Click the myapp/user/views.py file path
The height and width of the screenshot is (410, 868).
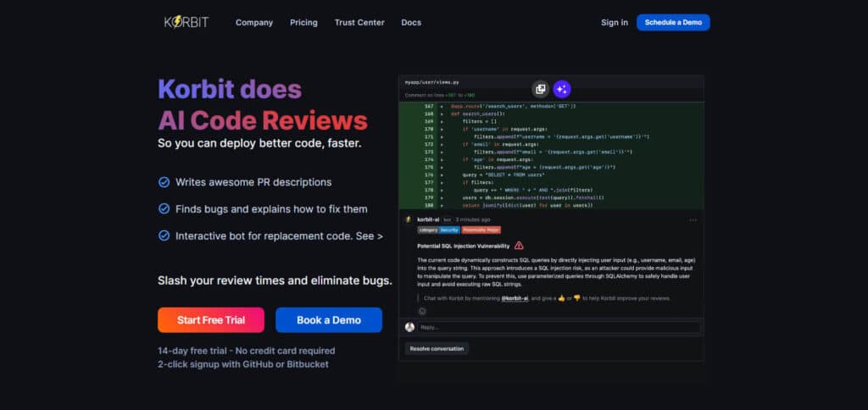coord(431,82)
